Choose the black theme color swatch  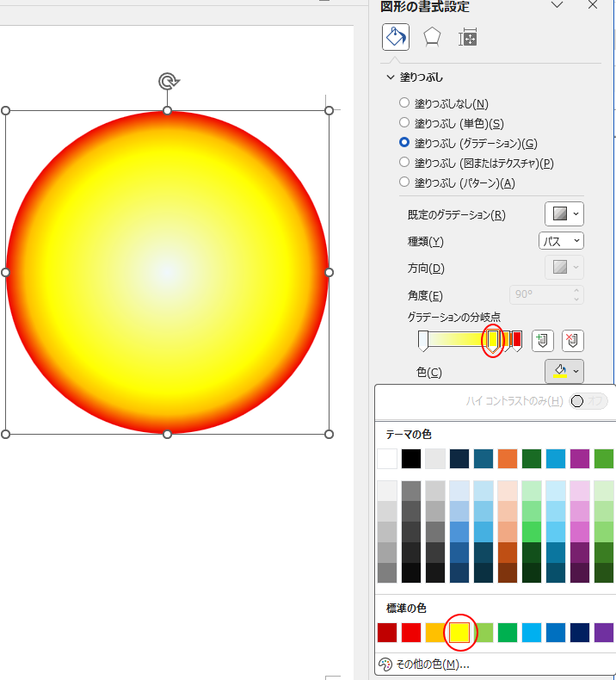click(x=411, y=459)
